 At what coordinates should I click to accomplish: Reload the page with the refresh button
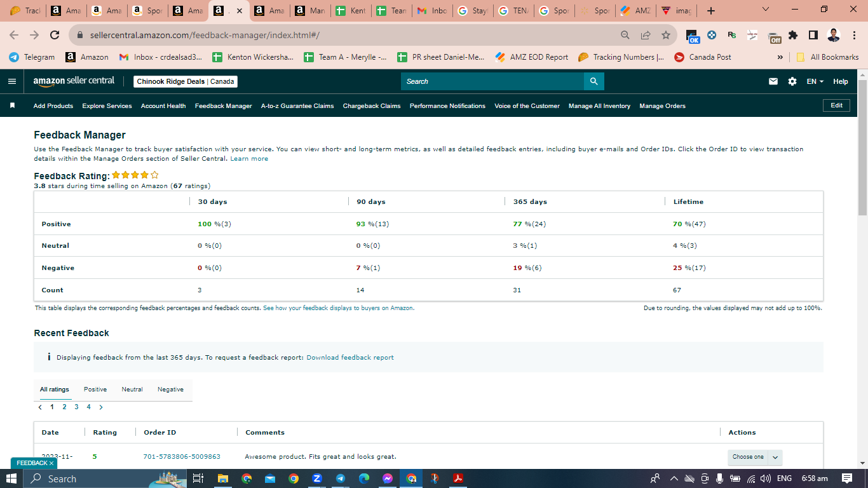(55, 35)
